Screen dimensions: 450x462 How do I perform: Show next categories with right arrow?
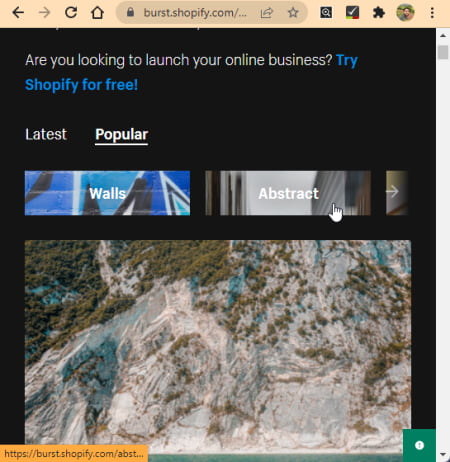pos(392,192)
